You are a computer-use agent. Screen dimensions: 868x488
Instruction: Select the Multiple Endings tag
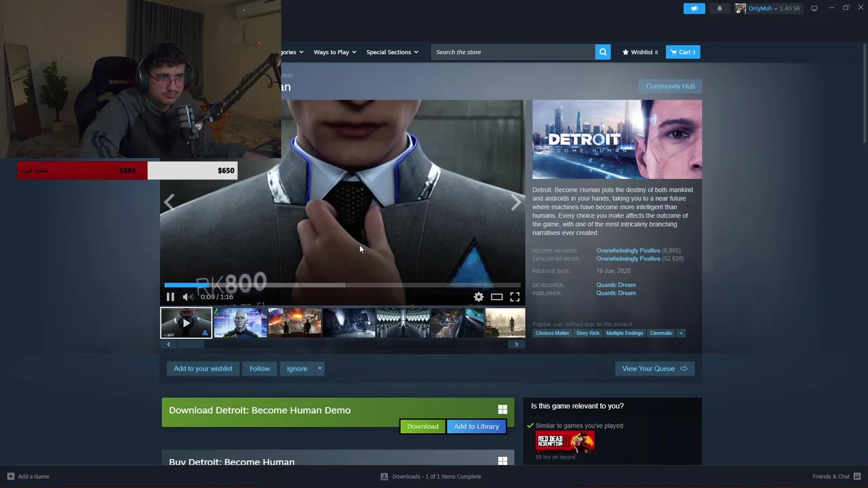[625, 333]
